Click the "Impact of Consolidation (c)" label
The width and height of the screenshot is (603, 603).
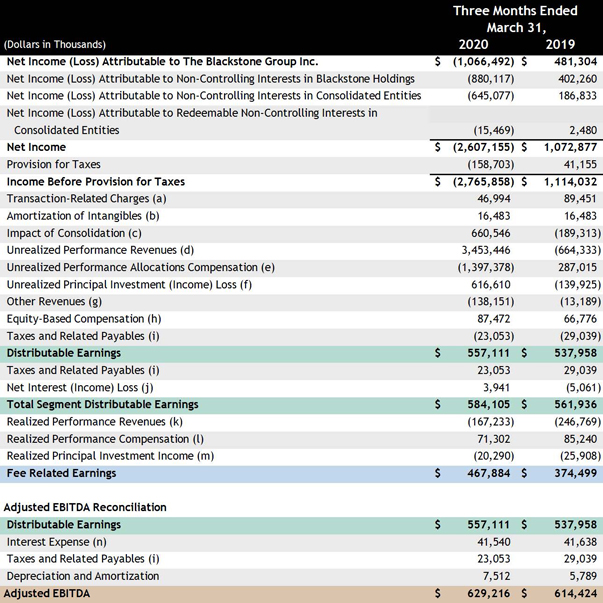74,233
